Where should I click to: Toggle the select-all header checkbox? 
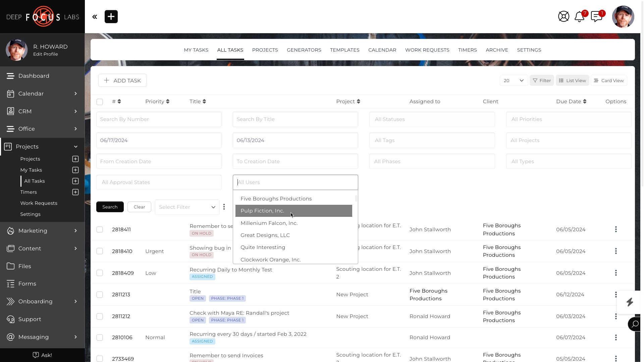pos(100,102)
